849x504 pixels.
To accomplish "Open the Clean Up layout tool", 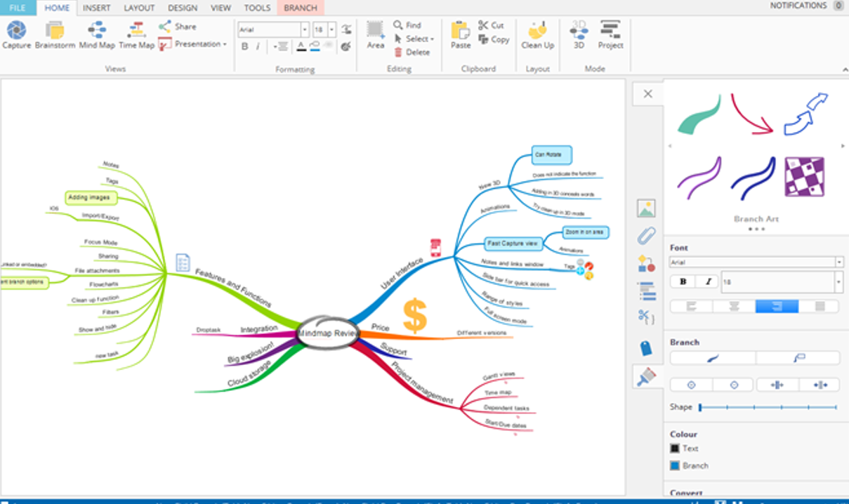I will [x=537, y=35].
